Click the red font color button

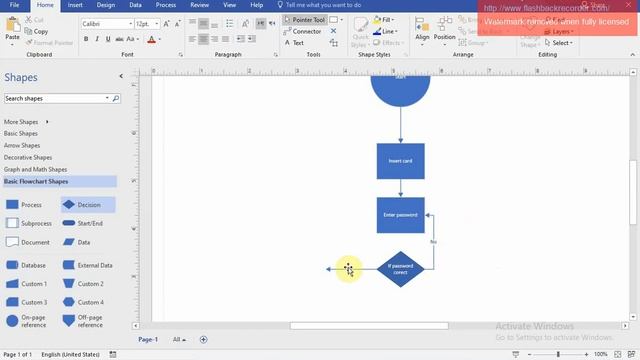pyautogui.click(x=151, y=39)
